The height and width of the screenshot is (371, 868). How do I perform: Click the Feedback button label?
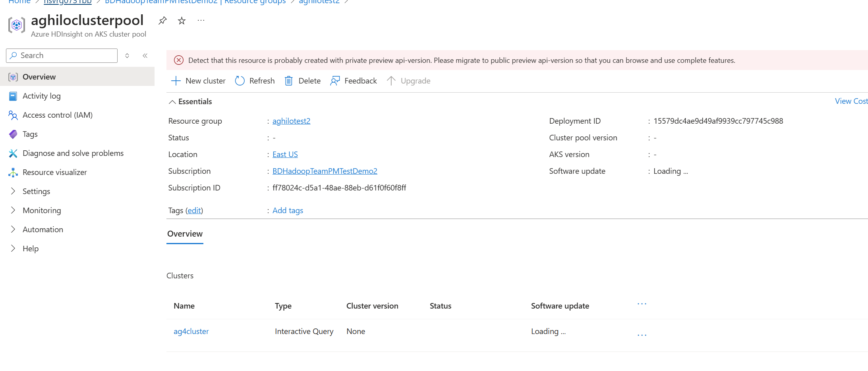pos(360,81)
